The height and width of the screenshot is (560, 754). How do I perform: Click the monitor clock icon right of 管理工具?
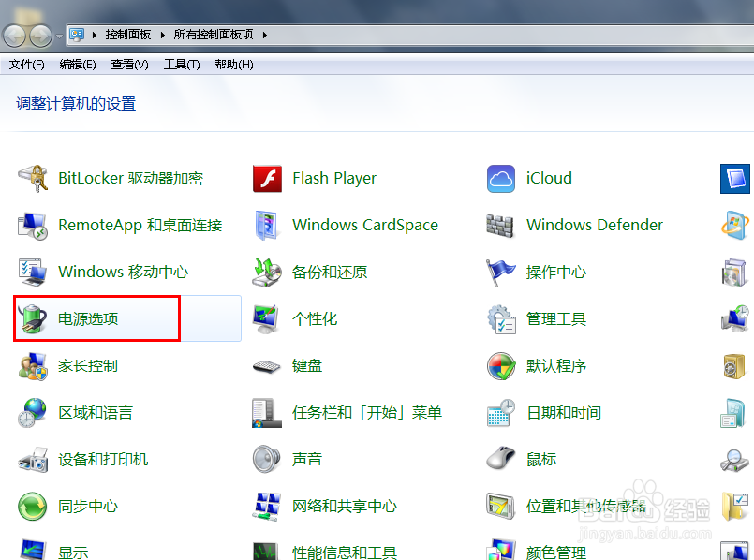tap(735, 318)
